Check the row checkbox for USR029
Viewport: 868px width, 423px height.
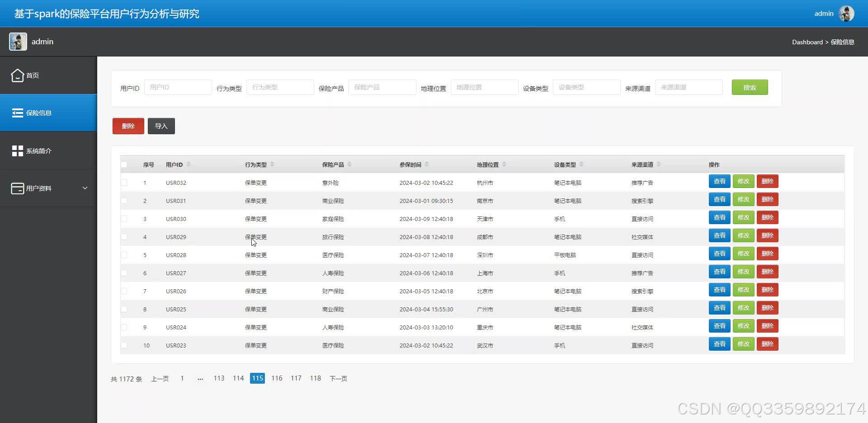[x=124, y=237]
